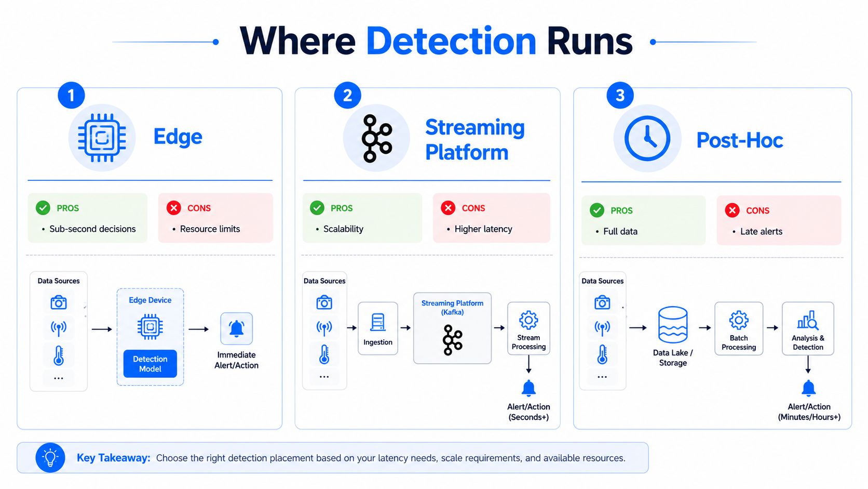The height and width of the screenshot is (489, 868).
Task: Click the chip icon inside Edge Device box
Action: pos(150,326)
